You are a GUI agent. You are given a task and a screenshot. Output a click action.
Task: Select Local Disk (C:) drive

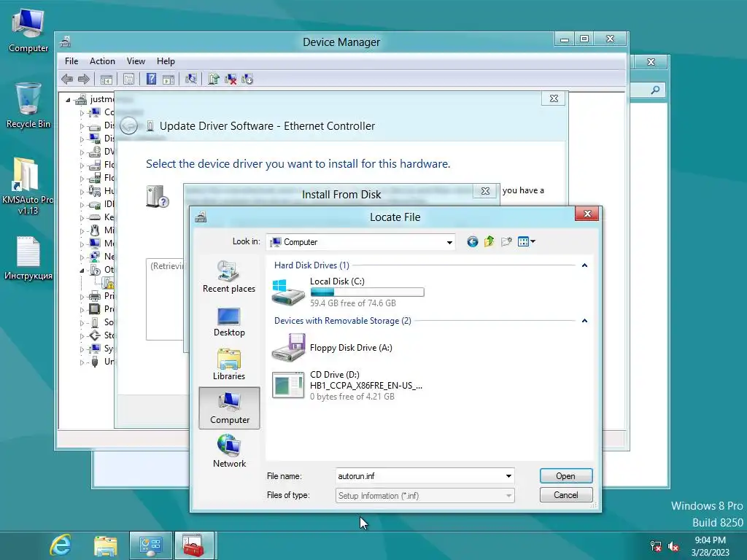pos(348,292)
